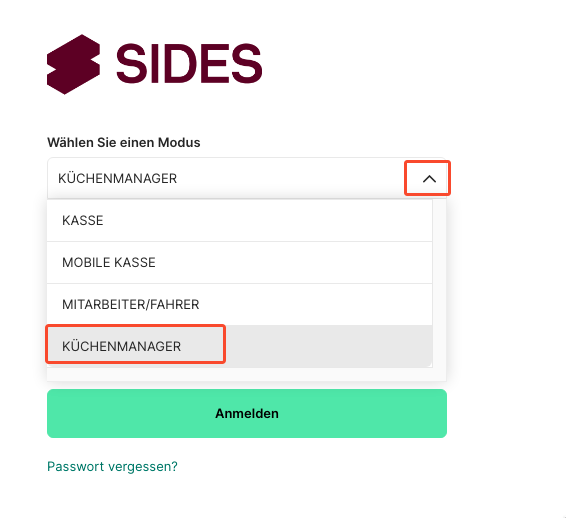The height and width of the screenshot is (518, 566).
Task: Click the SIDES wordmark text
Action: click(189, 64)
